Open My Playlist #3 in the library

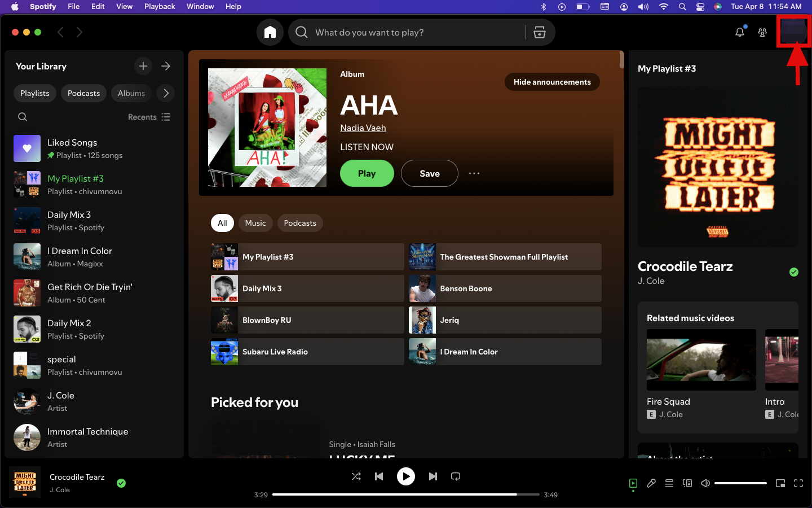[x=94, y=185]
